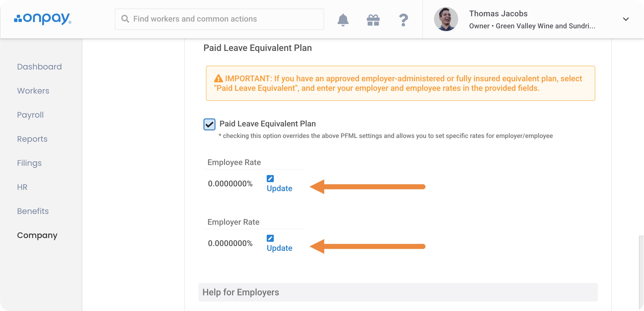This screenshot has width=644, height=311.
Task: Uncheck the Paid Leave Equivalent Plan checkbox
Action: (x=209, y=124)
